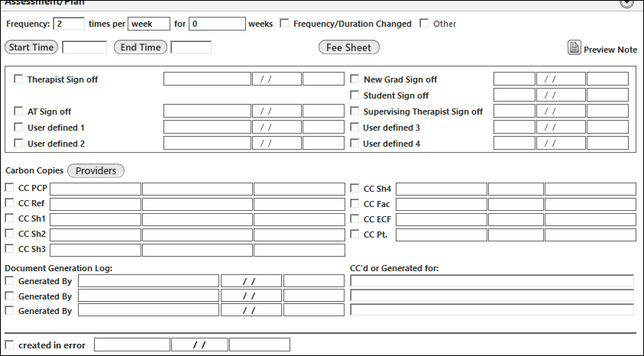Check the AT Sign off box
This screenshot has height=356, width=644.
[18, 111]
